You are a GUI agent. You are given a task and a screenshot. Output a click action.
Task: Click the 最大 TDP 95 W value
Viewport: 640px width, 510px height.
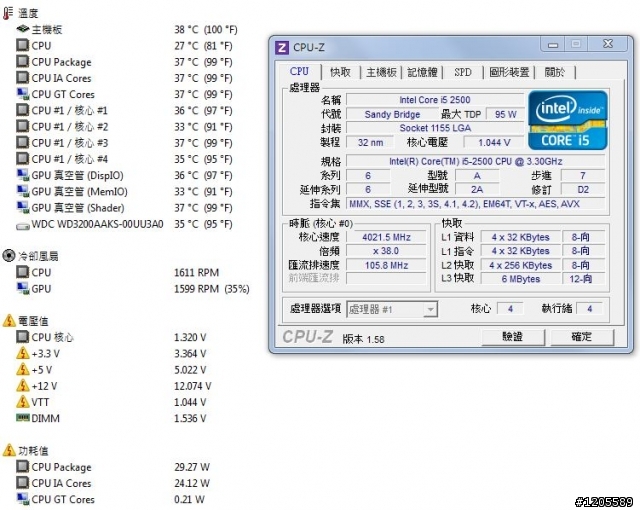pos(505,114)
